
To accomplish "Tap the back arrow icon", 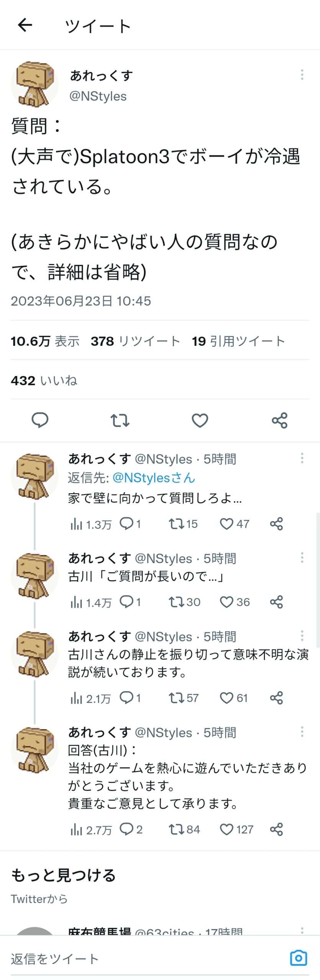I will click(x=25, y=25).
